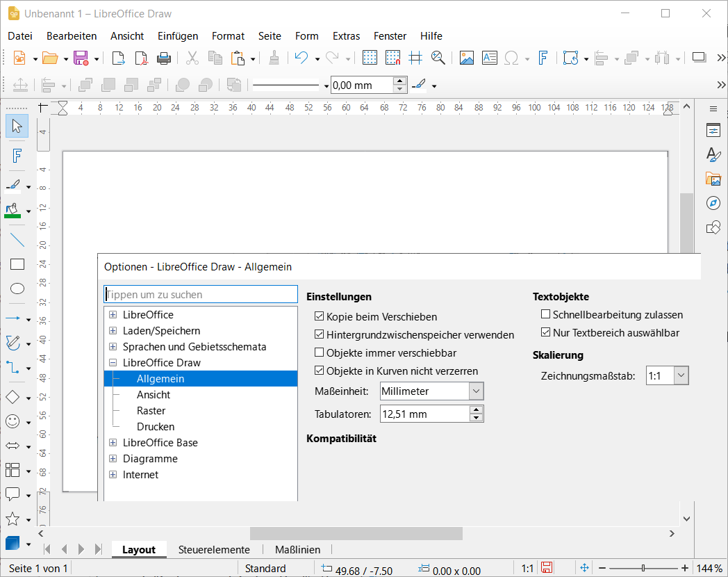The image size is (728, 577).
Task: Open the Gallery sidebar panel
Action: pos(713,179)
